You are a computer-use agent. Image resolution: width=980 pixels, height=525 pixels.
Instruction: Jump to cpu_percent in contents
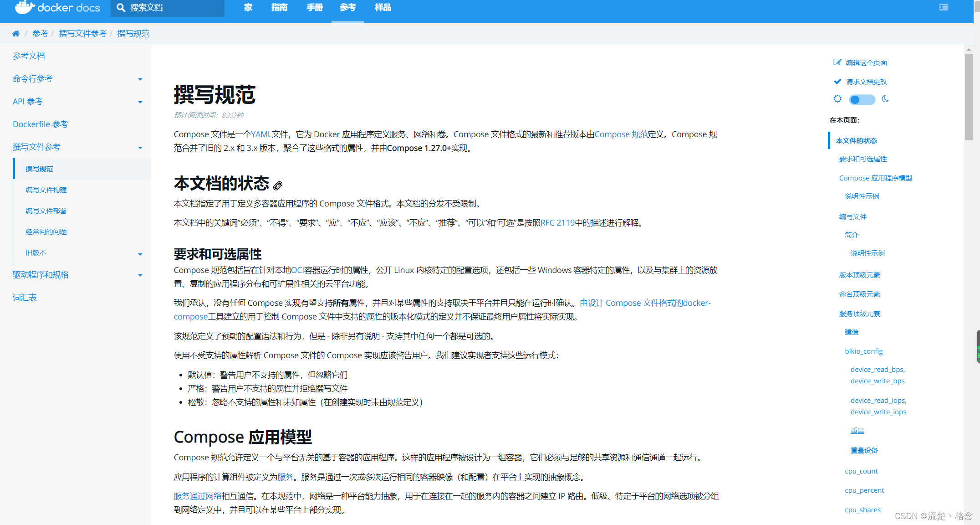[x=864, y=490]
